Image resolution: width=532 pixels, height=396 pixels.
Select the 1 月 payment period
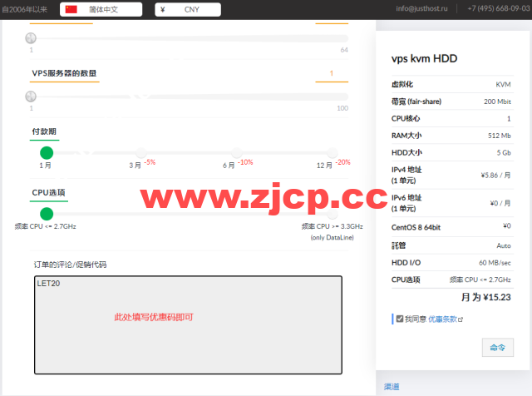47,153
